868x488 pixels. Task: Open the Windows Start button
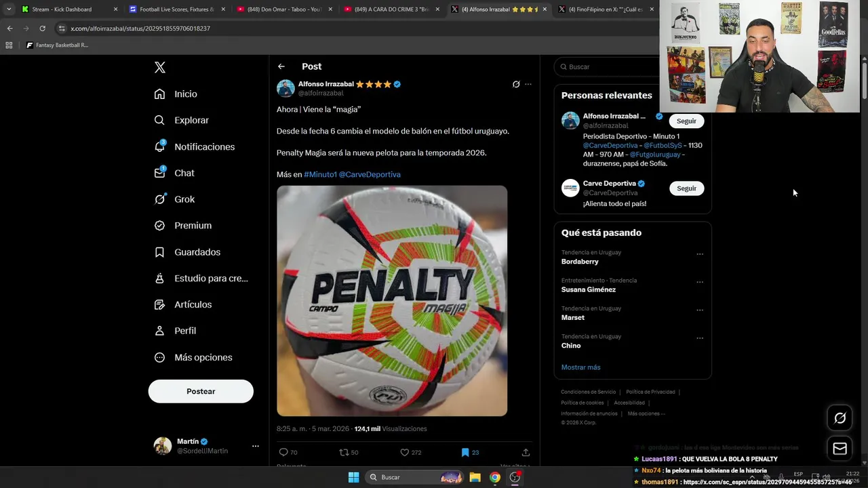(353, 477)
